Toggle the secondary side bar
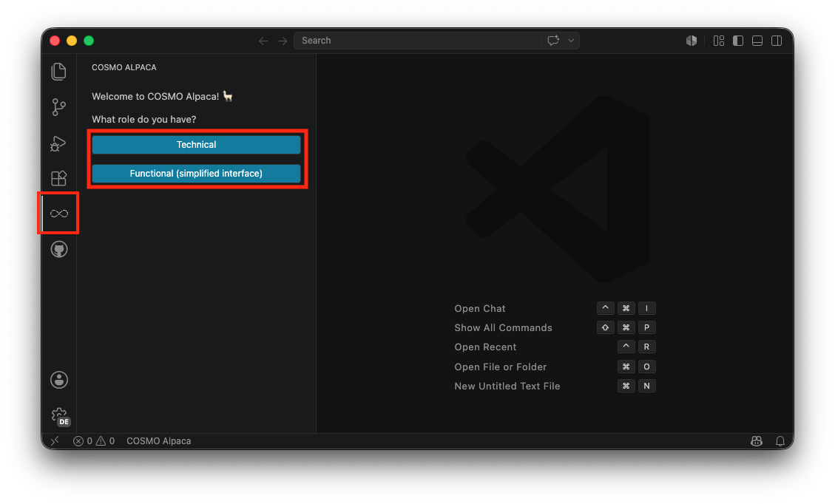835x504 pixels. pyautogui.click(x=777, y=41)
